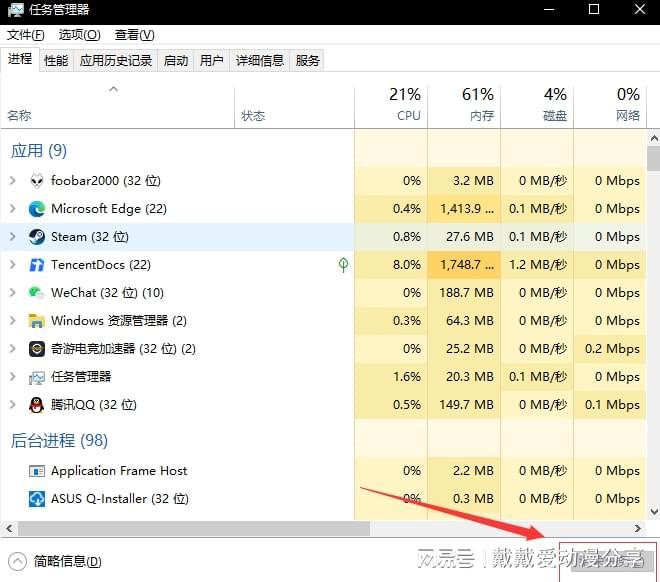Viewport: 660px width, 582px height.
Task: Click the vertical scrollbar down arrow
Action: click(654, 512)
